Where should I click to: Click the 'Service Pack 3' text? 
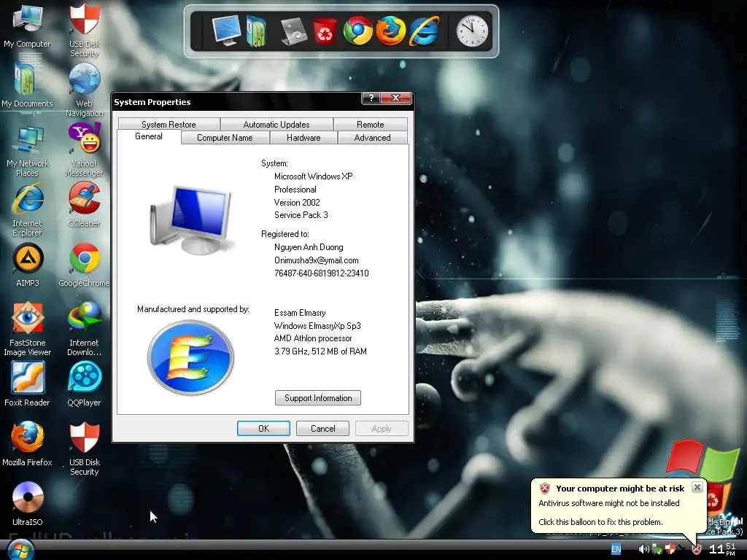click(301, 215)
